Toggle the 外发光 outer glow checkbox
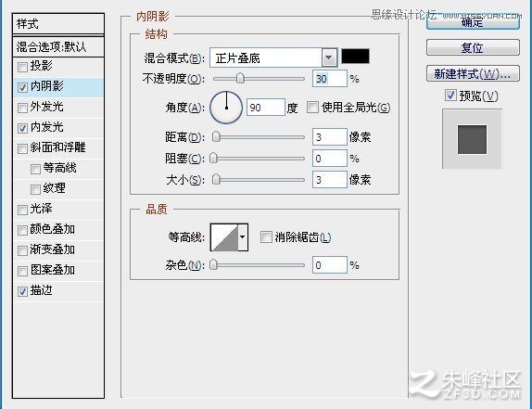The image size is (532, 409). pos(22,108)
